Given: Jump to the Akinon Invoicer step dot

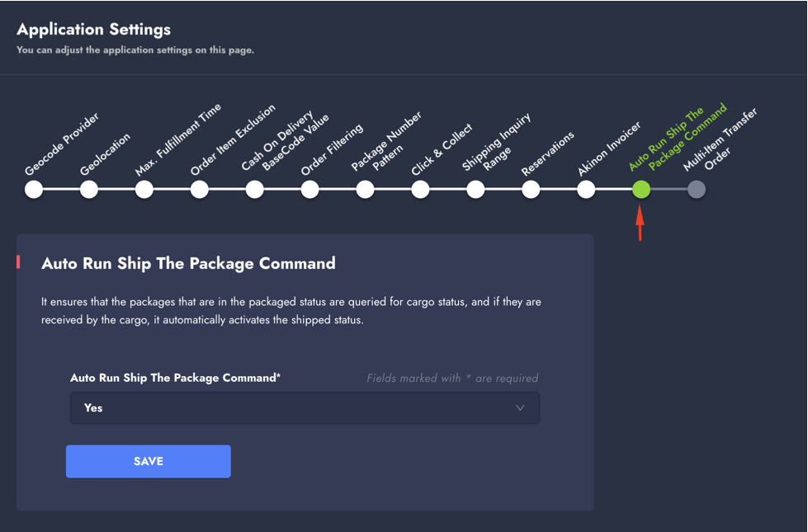Looking at the screenshot, I should [x=586, y=190].
